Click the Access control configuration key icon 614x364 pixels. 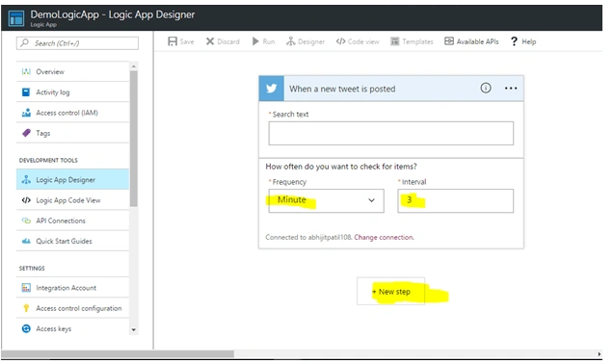pyautogui.click(x=26, y=308)
